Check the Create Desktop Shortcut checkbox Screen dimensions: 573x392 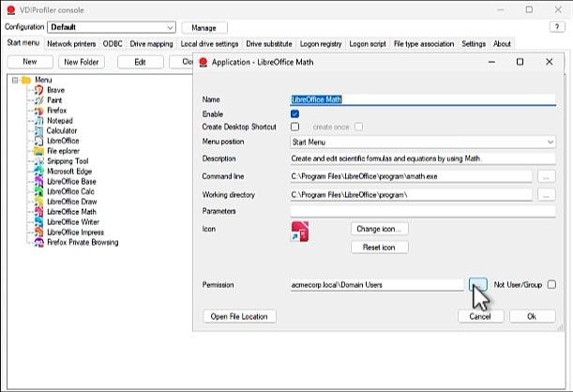click(294, 127)
